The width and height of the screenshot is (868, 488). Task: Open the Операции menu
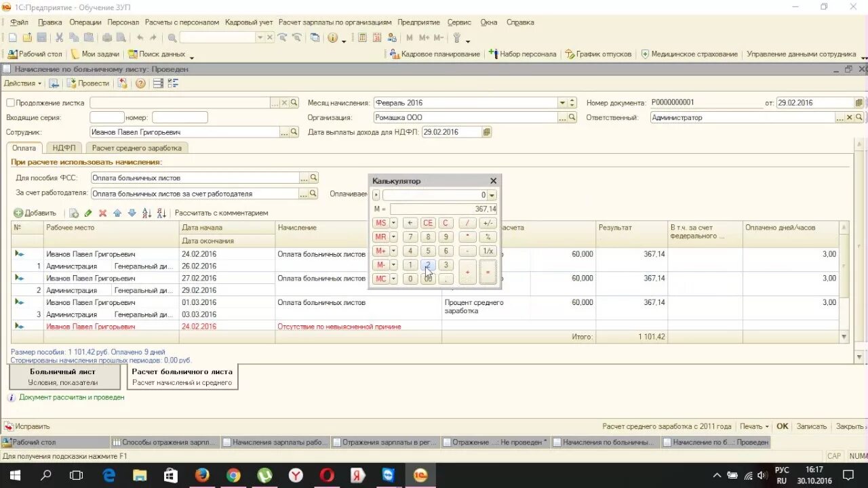pos(85,22)
